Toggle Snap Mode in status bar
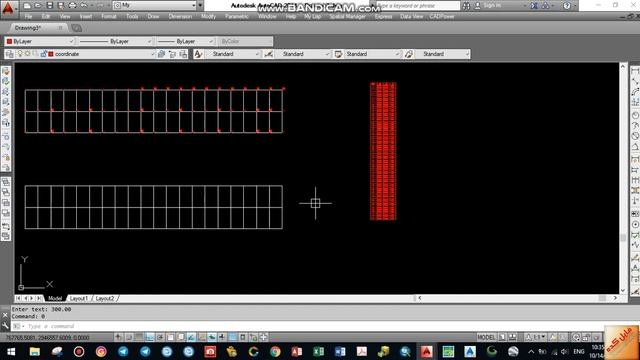640x360 pixels. point(129,337)
